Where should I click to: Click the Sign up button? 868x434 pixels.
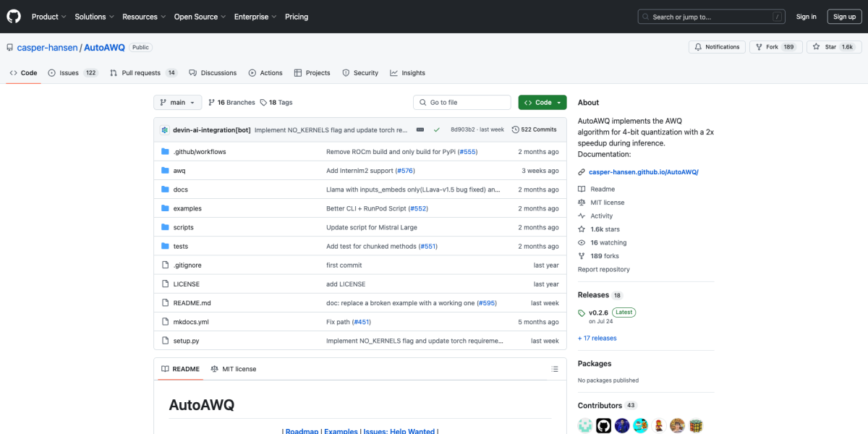[844, 17]
